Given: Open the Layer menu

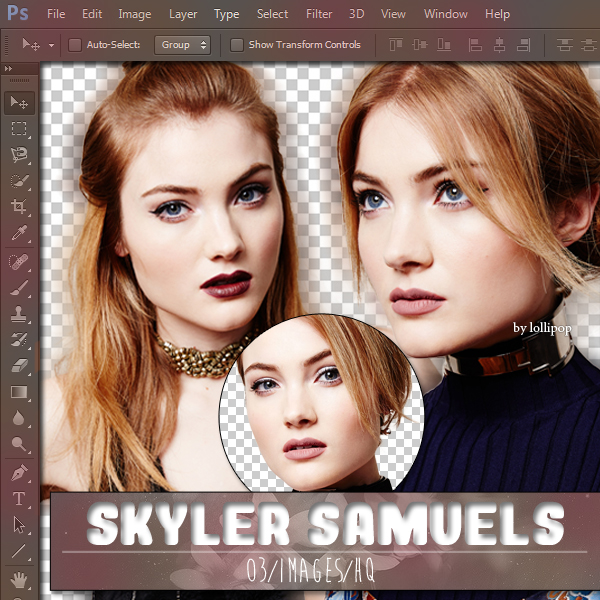Looking at the screenshot, I should 183,14.
